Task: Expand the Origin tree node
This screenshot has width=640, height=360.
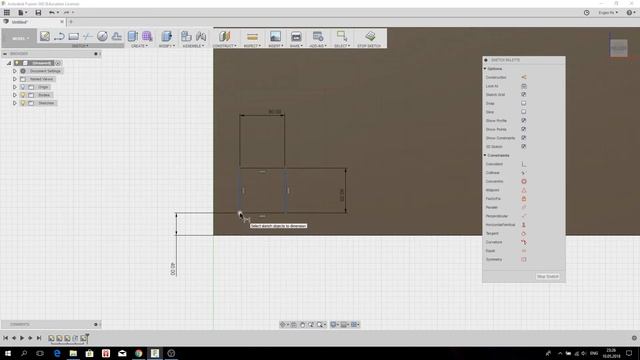Action: (15, 87)
